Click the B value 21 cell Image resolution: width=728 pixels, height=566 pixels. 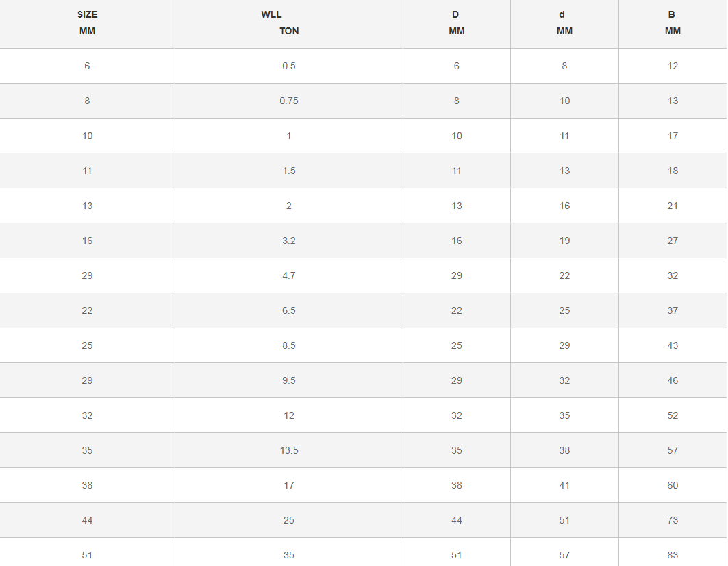click(x=673, y=206)
